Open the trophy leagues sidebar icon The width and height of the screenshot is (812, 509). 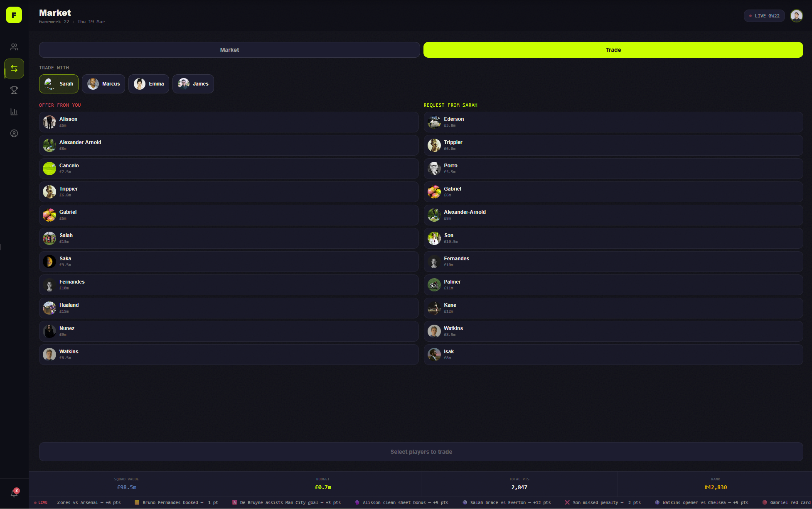pyautogui.click(x=14, y=90)
